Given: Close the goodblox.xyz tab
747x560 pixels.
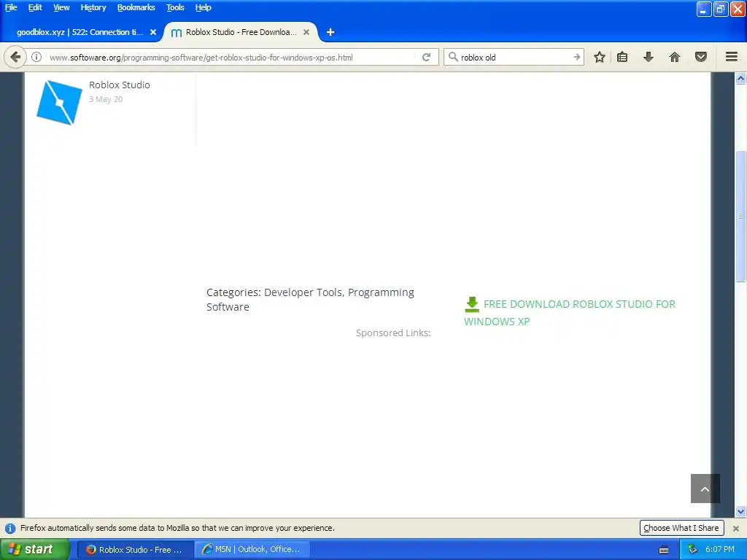Looking at the screenshot, I should [153, 32].
